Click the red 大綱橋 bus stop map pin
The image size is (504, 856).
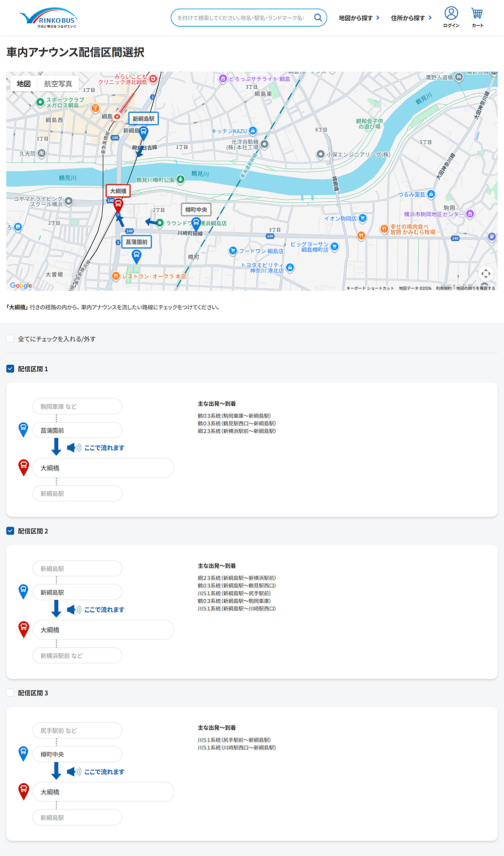(x=118, y=205)
